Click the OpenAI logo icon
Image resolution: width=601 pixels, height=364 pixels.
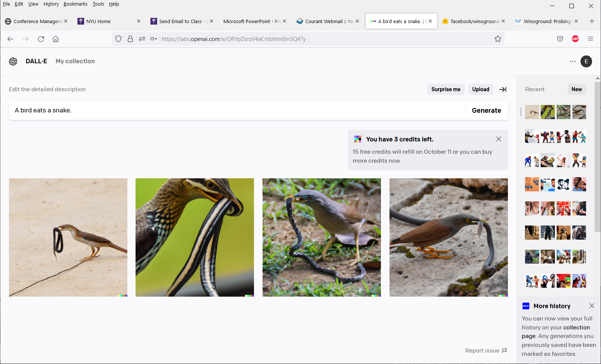pos(13,61)
